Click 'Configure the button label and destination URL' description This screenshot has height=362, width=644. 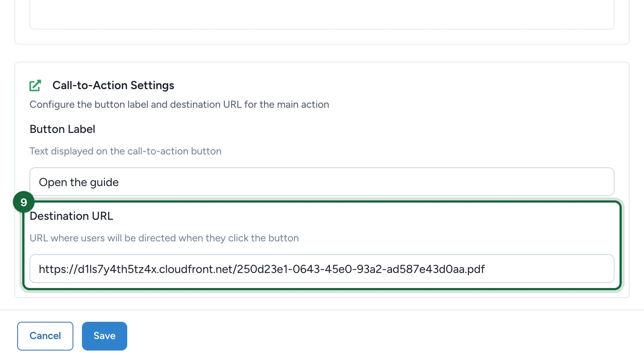180,105
